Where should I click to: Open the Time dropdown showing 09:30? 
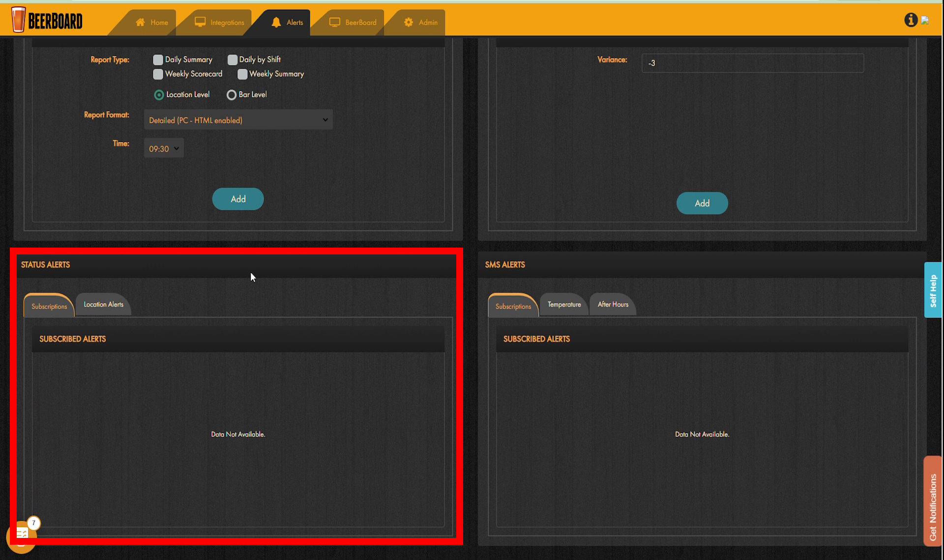[x=164, y=148]
